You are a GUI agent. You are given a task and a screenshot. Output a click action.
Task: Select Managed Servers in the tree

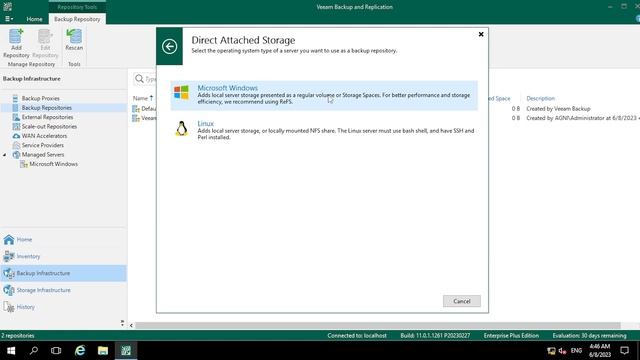(43, 155)
